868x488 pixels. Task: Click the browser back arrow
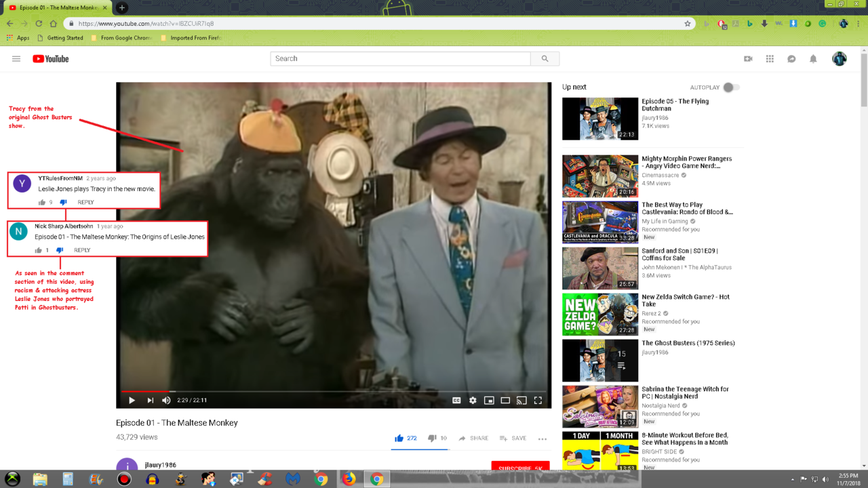tap(9, 24)
